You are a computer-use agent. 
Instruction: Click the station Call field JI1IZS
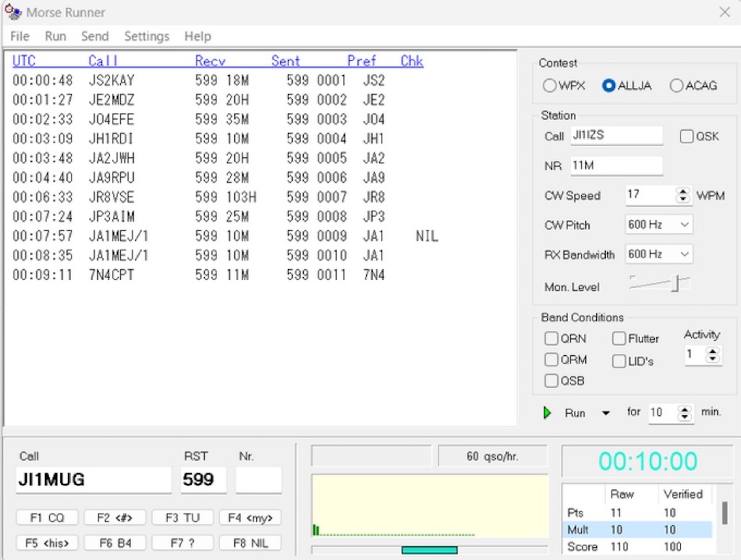(617, 135)
